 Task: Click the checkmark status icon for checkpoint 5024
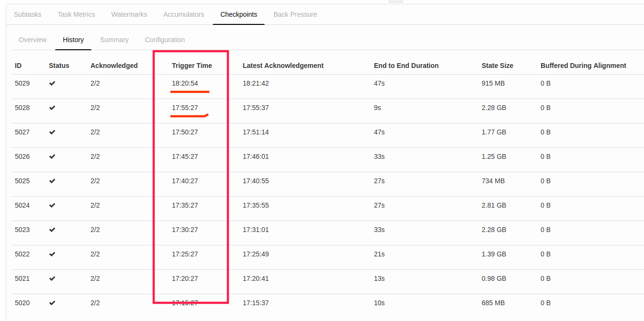[x=52, y=205]
